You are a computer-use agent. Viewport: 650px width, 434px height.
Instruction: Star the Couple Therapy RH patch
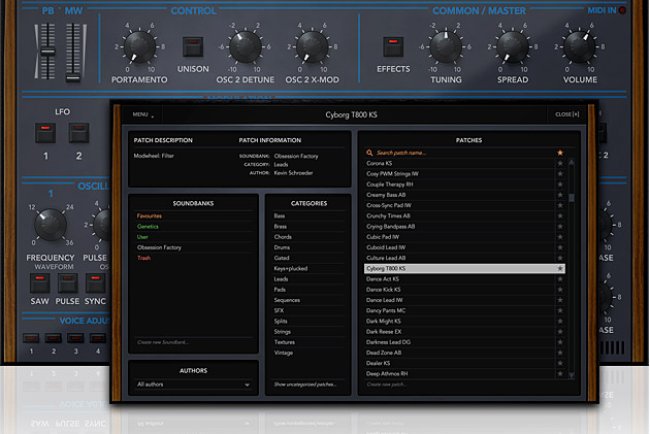click(560, 184)
